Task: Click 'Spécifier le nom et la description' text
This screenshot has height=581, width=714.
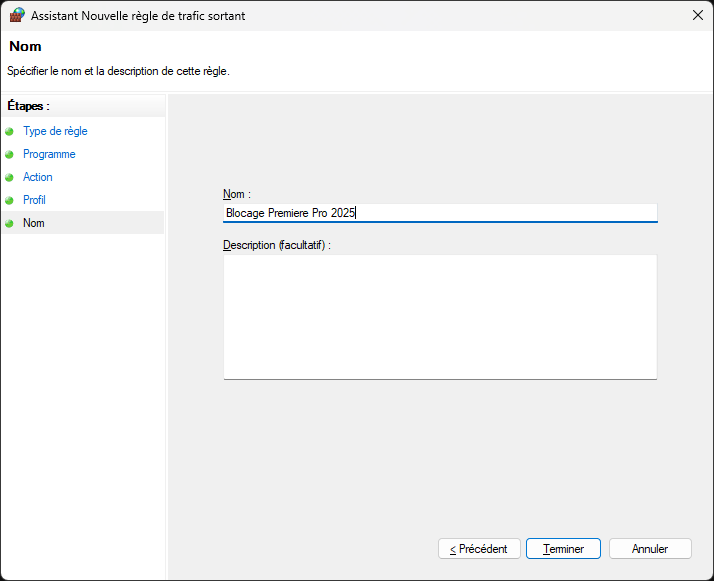Action: click(118, 71)
